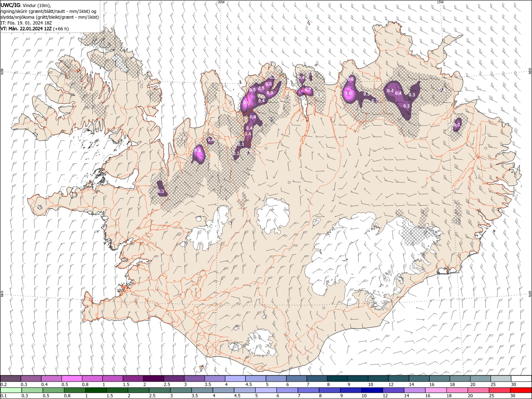
Task: Click the '15W' longitude label
Action: (x=441, y=2)
